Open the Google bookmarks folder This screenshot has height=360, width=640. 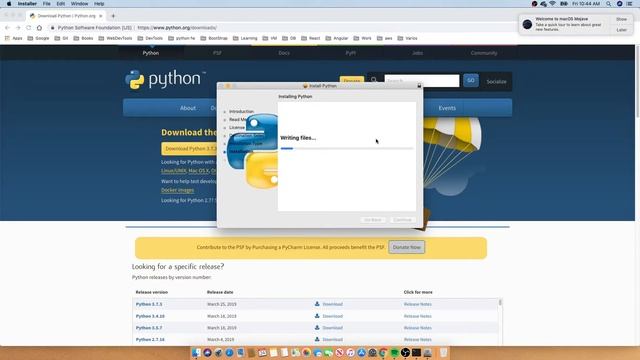coord(38,38)
